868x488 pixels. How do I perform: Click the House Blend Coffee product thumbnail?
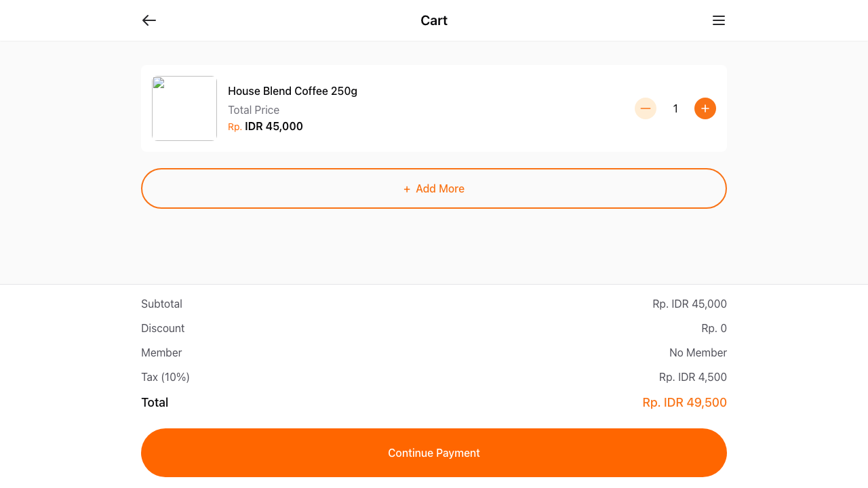tap(184, 108)
